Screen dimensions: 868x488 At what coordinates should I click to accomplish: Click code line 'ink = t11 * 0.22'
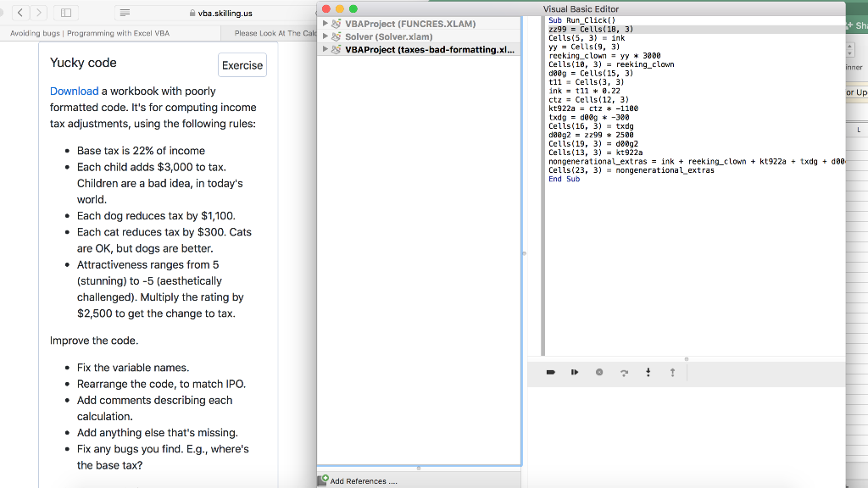tap(585, 91)
